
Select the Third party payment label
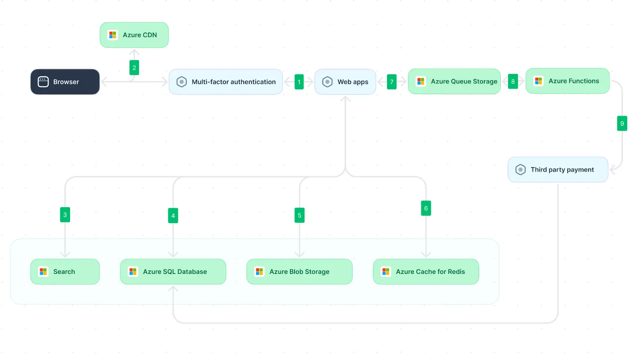click(x=562, y=170)
